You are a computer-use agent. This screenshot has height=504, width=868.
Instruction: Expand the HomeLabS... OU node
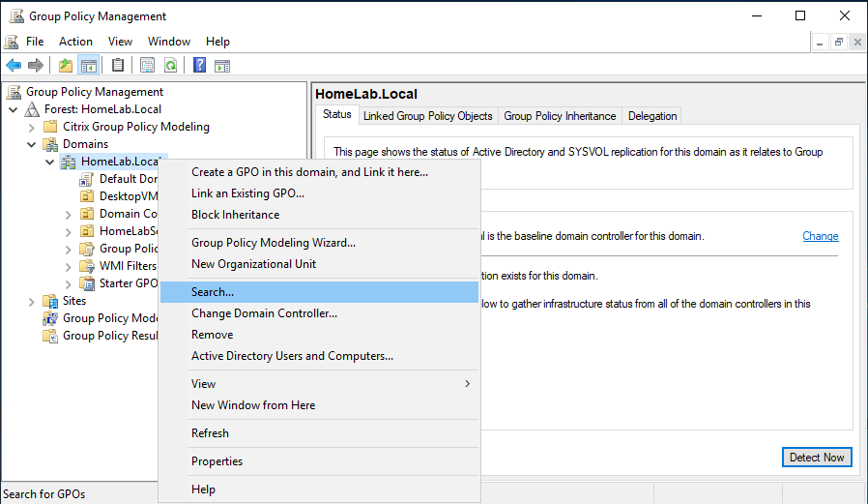pyautogui.click(x=68, y=232)
